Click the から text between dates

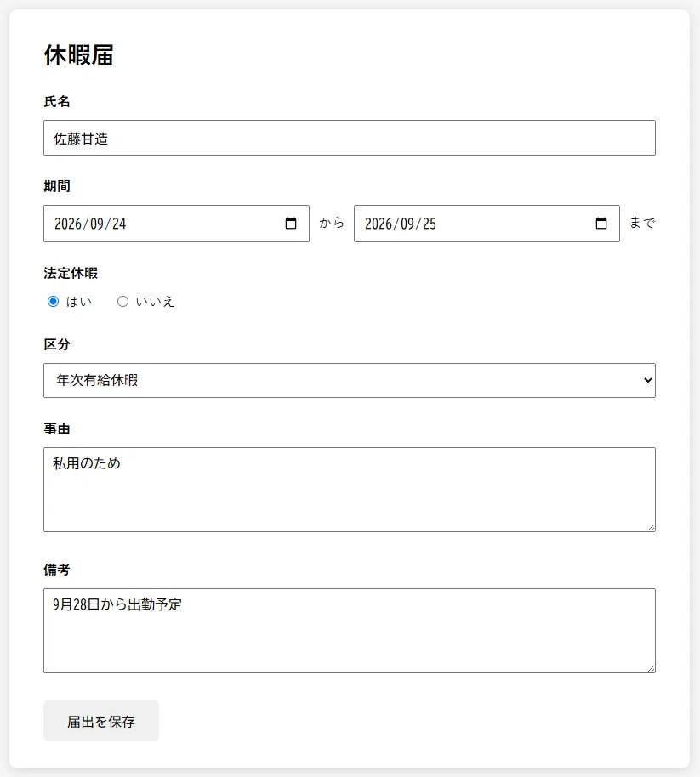tap(332, 223)
